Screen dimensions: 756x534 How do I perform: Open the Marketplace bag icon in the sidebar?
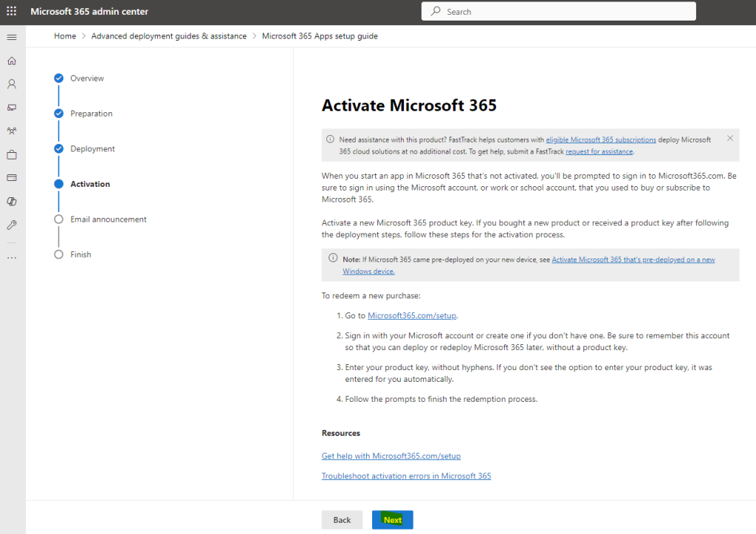coord(12,154)
